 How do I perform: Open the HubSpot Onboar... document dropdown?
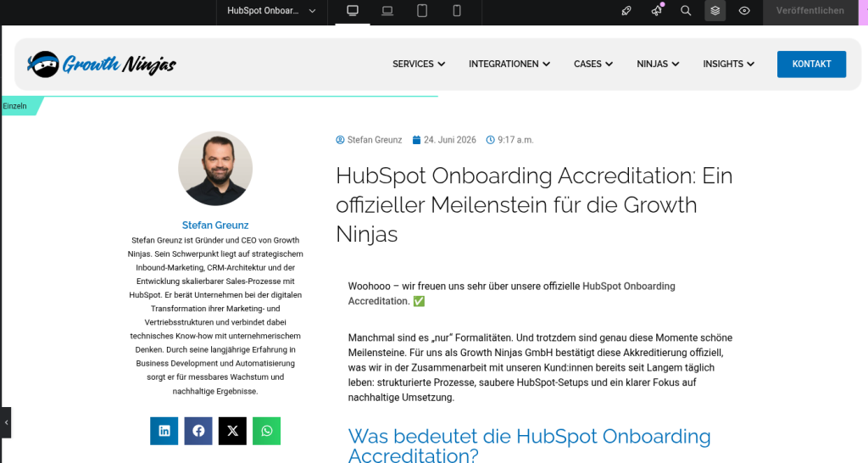click(x=271, y=10)
